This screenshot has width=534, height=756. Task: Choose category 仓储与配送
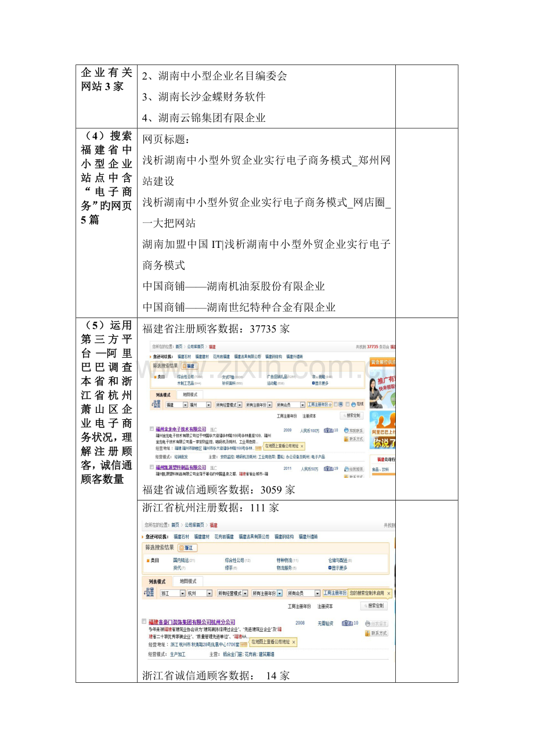pyautogui.click(x=338, y=560)
